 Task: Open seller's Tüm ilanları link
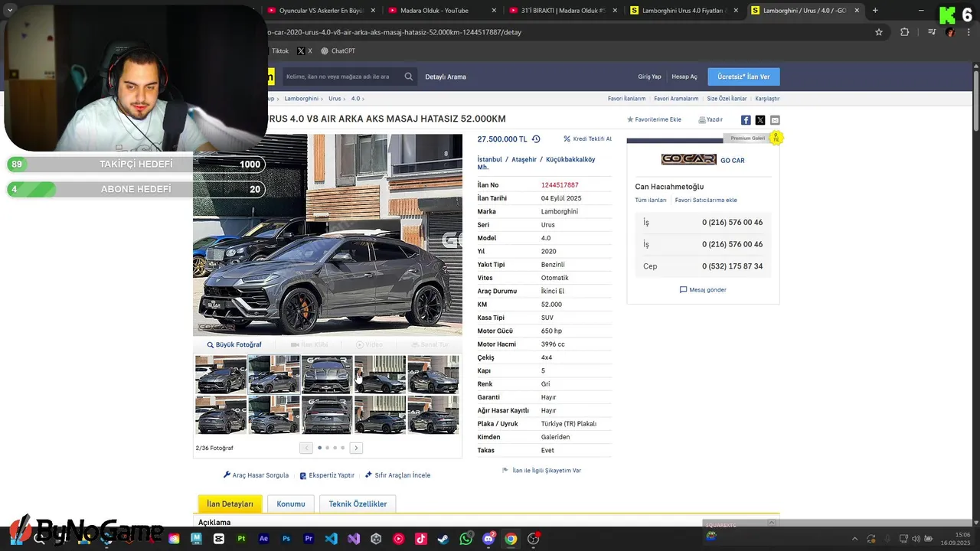(x=651, y=201)
